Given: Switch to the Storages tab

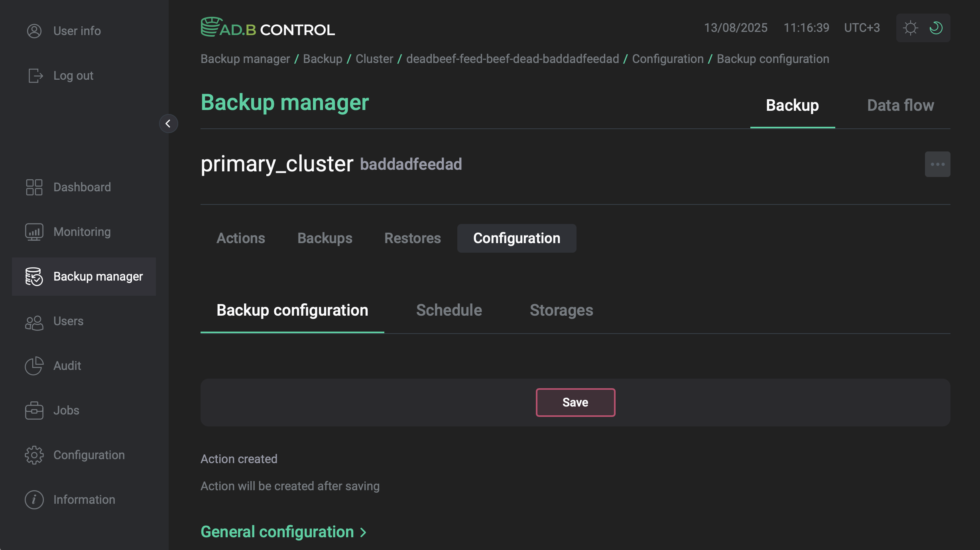Looking at the screenshot, I should (x=561, y=310).
